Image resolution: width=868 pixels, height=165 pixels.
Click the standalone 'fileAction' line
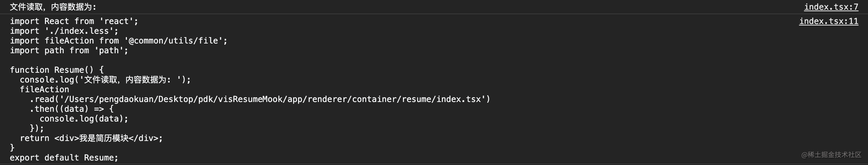pos(44,90)
